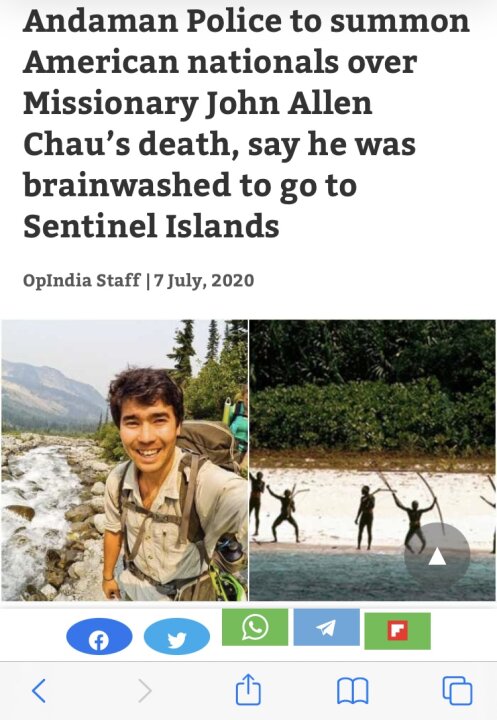This screenshot has height=720, width=497.
Task: Share via the WhatsApp button
Action: coord(255,627)
